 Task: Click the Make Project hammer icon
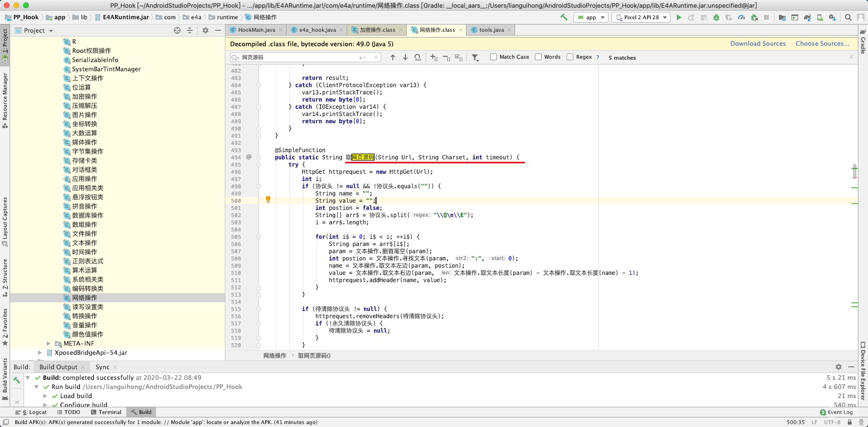coord(564,17)
